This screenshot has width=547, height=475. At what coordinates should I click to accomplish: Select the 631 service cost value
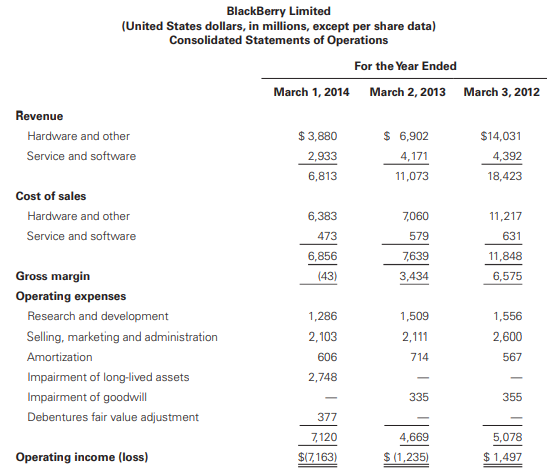coord(512,236)
